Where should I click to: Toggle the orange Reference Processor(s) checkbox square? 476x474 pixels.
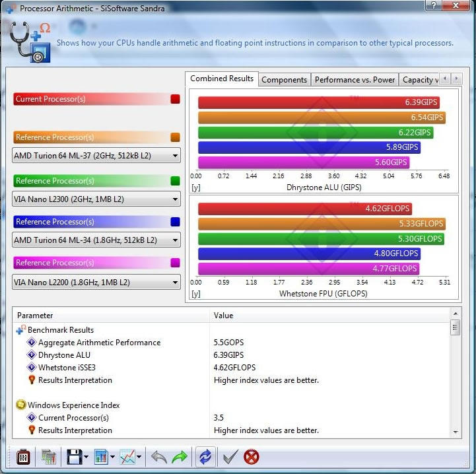(x=175, y=137)
